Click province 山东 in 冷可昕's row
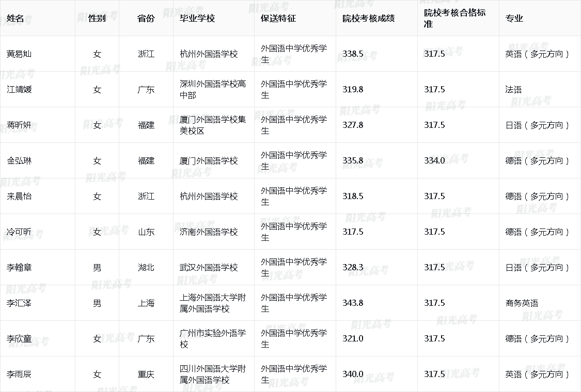Viewport: 581px width, 392px height. pyautogui.click(x=146, y=232)
